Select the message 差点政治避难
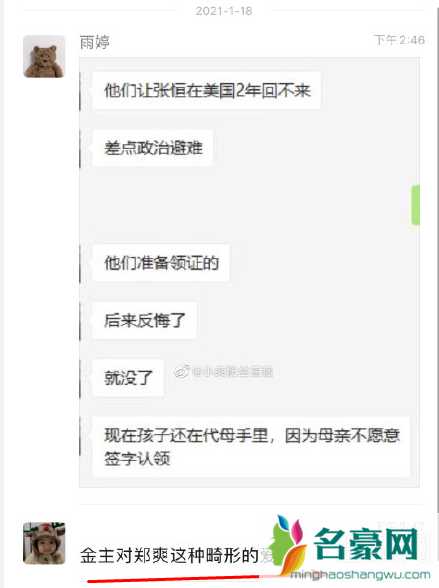The height and width of the screenshot is (588, 439). point(153,148)
